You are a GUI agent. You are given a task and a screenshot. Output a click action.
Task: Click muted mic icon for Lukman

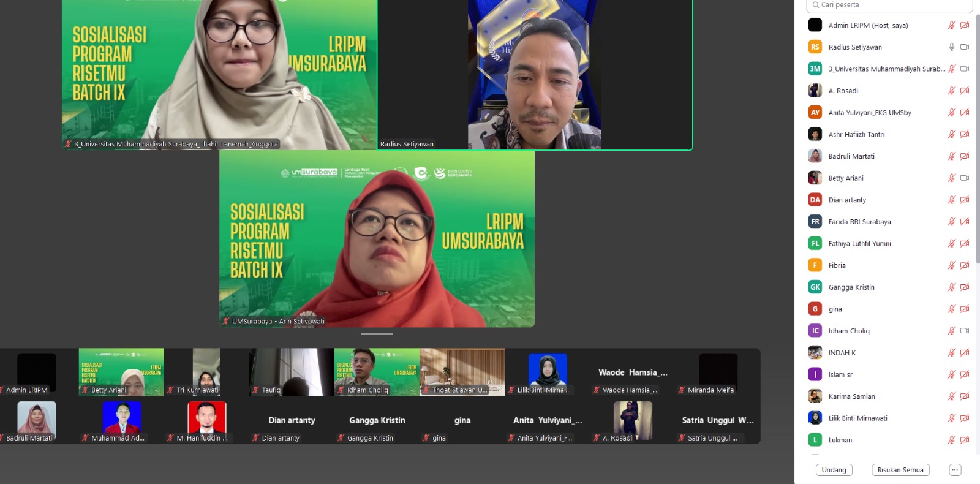point(951,440)
